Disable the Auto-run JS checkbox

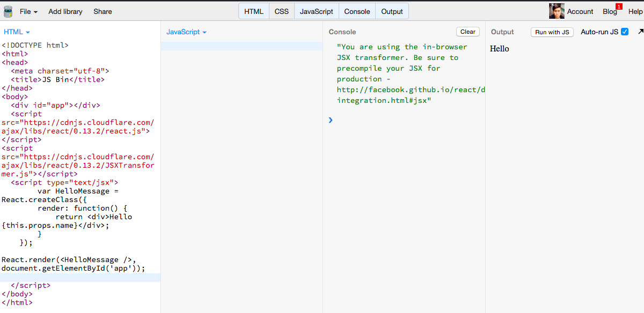pyautogui.click(x=625, y=32)
